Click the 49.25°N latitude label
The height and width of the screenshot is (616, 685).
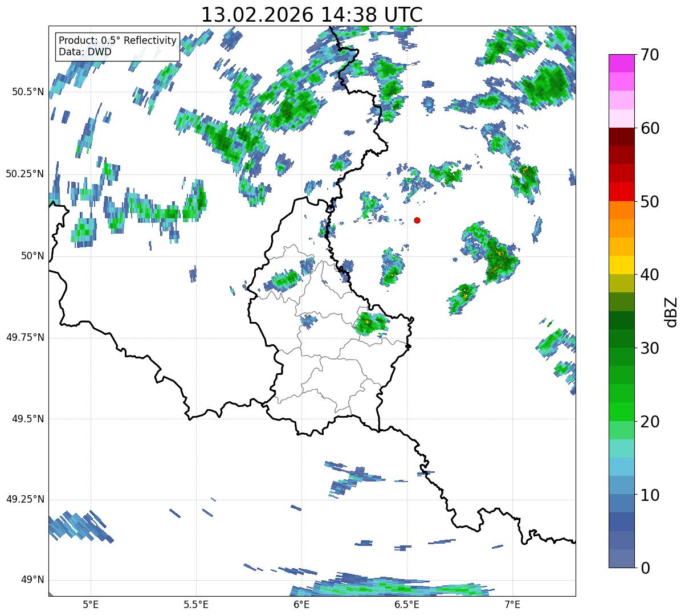pyautogui.click(x=25, y=499)
